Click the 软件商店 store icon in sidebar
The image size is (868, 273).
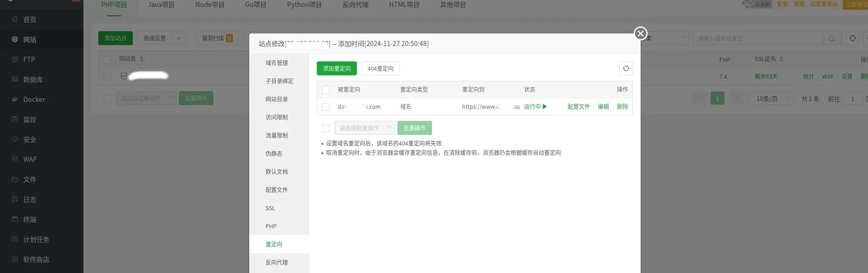pos(15,260)
